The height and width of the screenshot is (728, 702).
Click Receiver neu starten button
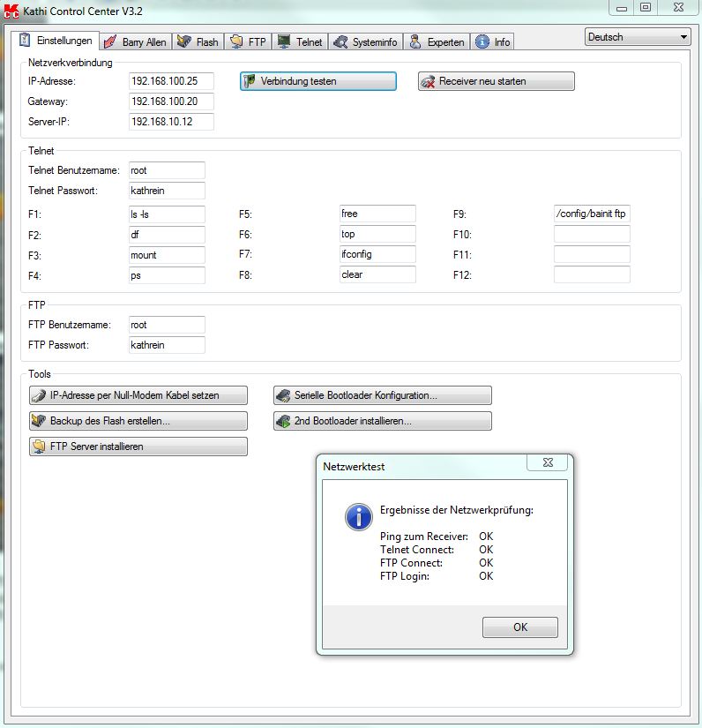click(497, 81)
